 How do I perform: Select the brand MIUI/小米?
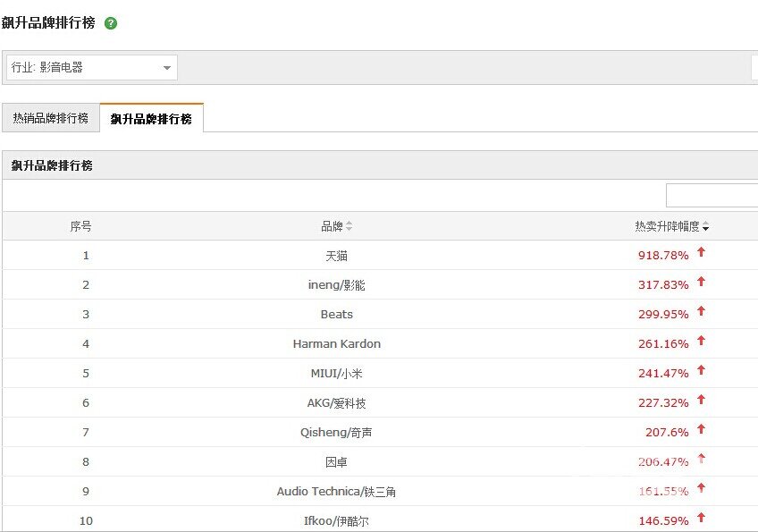click(336, 374)
